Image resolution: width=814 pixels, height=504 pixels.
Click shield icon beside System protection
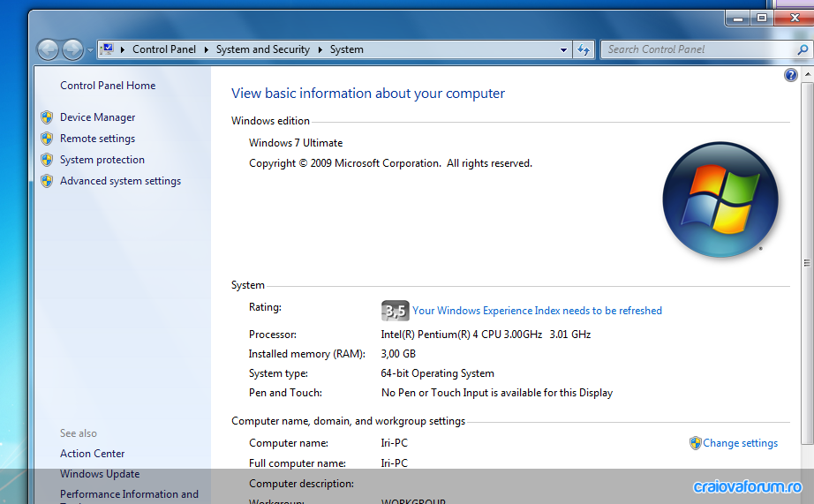pyautogui.click(x=47, y=160)
